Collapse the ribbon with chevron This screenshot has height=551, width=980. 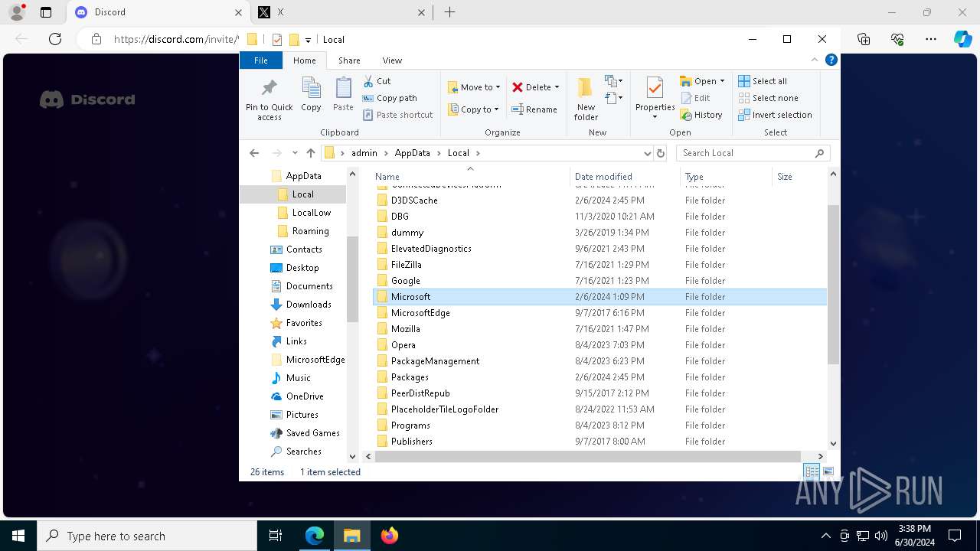point(815,60)
